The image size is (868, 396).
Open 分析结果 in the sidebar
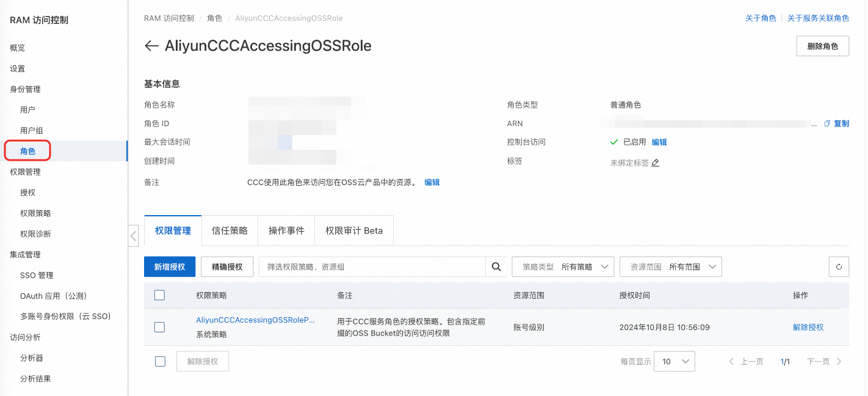35,379
